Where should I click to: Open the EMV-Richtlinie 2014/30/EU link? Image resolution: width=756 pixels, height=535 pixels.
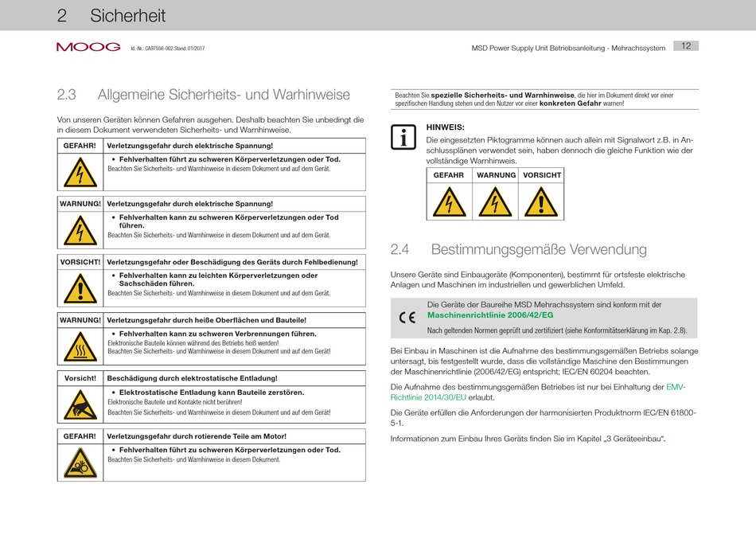pyautogui.click(x=538, y=392)
